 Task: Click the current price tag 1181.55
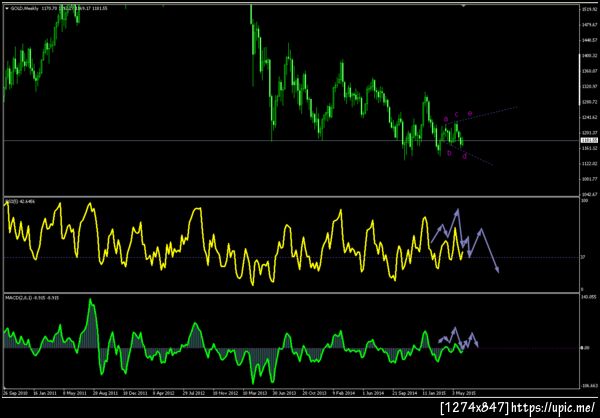click(x=587, y=140)
